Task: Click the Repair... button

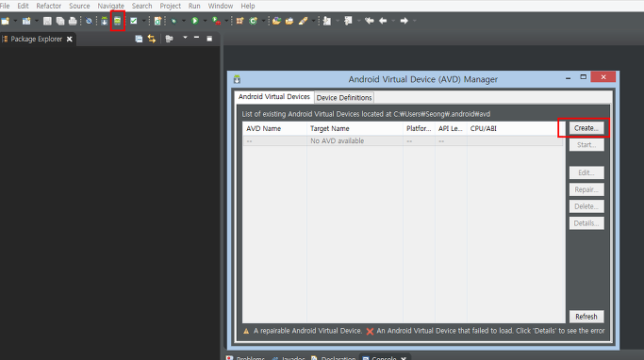Action: (x=586, y=189)
